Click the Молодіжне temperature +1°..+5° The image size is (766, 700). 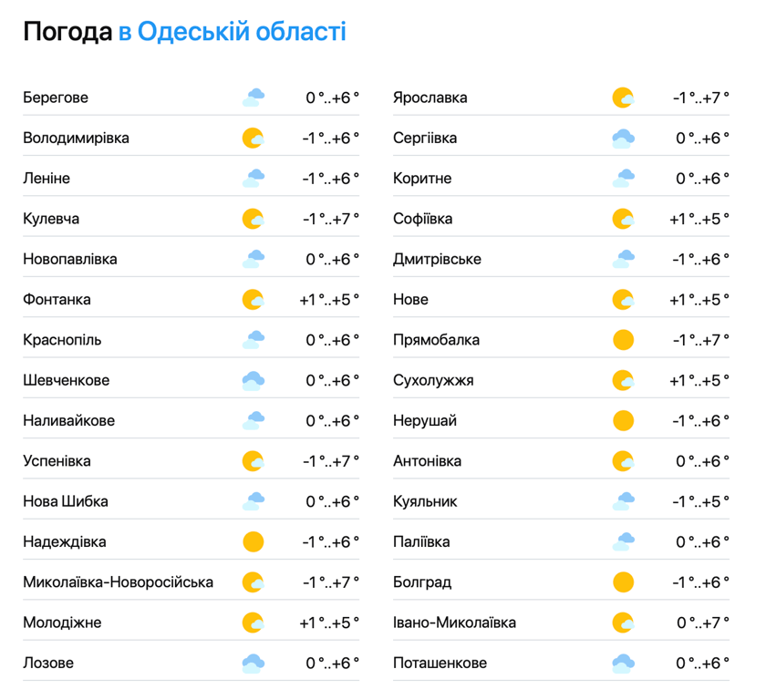[329, 623]
